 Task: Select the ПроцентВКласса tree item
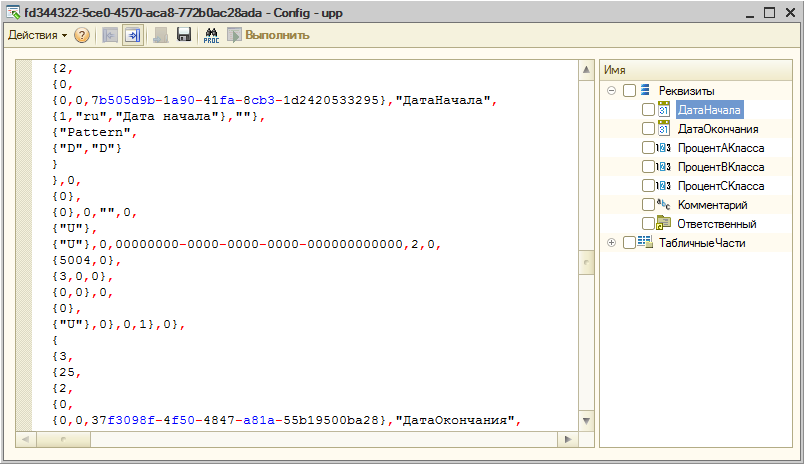click(x=721, y=167)
